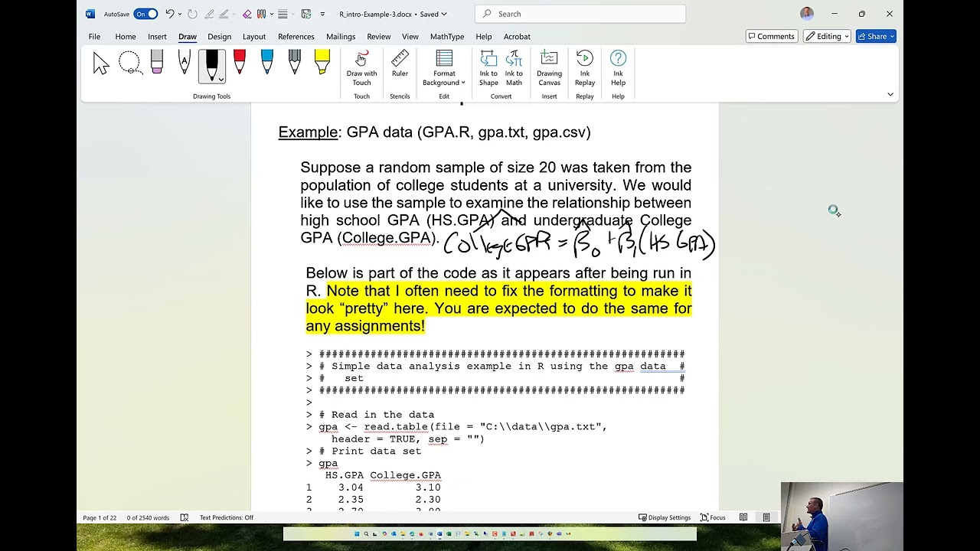Open the Review tab
This screenshot has width=980, height=551.
[378, 36]
